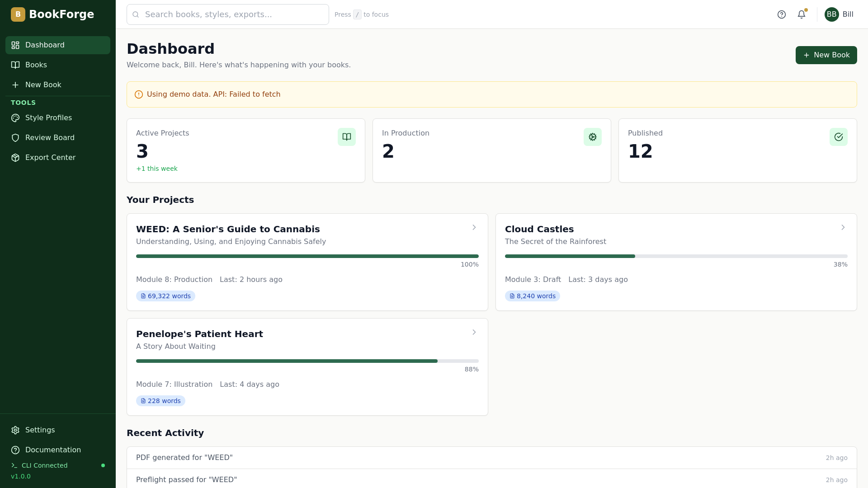
Task: Click the Cloud Castles 38% progress bar
Action: click(676, 256)
